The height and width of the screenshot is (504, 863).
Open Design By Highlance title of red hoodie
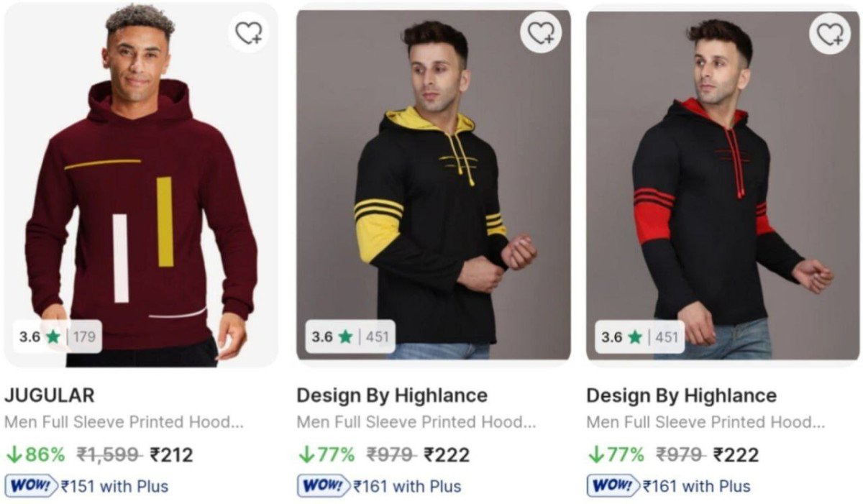click(681, 395)
